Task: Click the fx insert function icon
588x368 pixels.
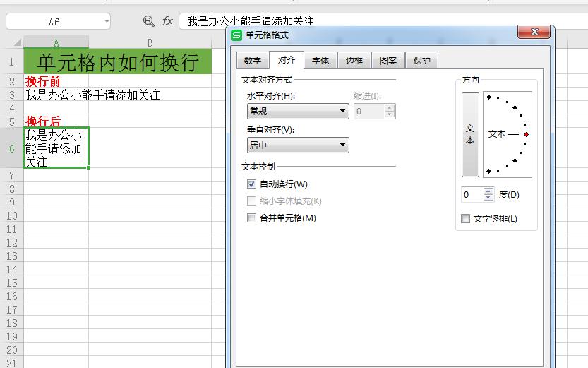Action: [x=167, y=21]
